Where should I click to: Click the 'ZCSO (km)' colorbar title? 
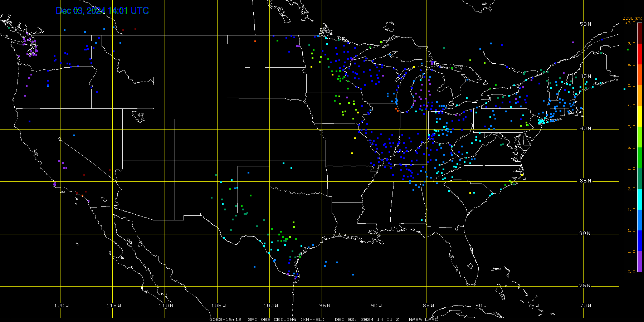click(x=633, y=18)
